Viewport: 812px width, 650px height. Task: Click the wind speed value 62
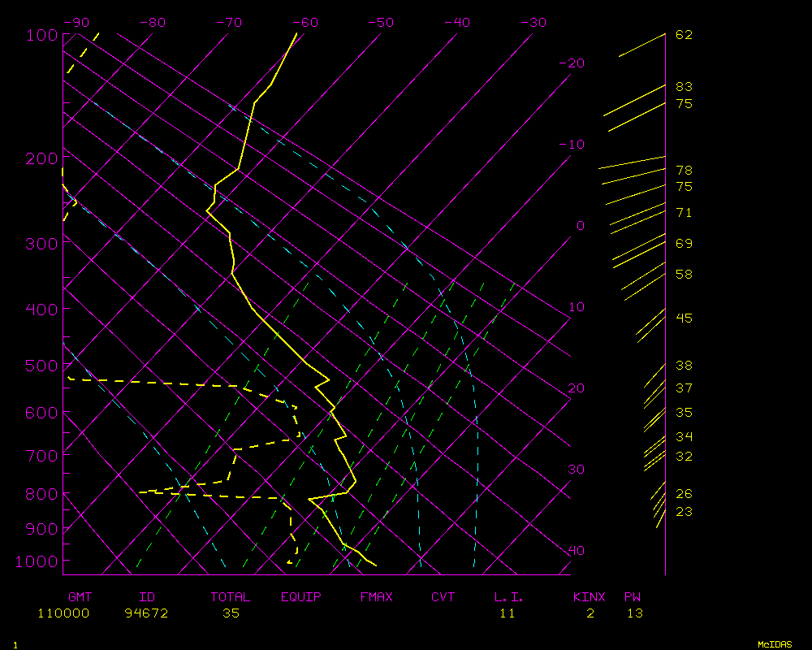click(684, 35)
